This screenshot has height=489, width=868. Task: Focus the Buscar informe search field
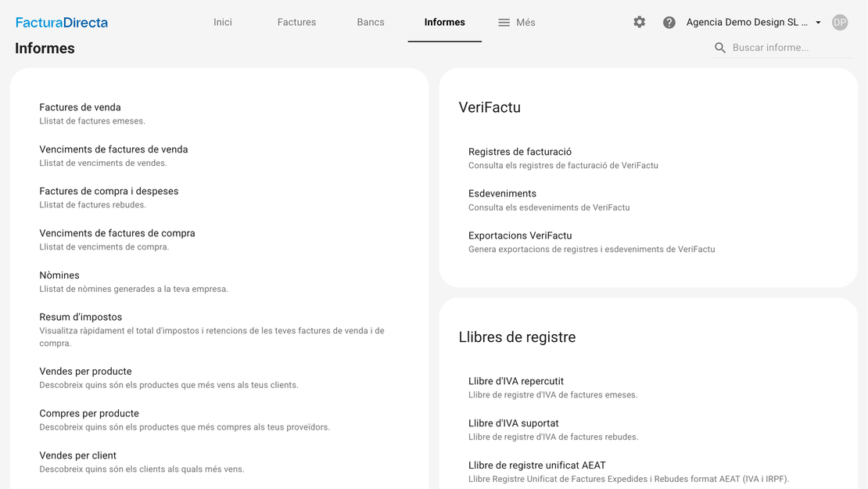click(x=790, y=48)
